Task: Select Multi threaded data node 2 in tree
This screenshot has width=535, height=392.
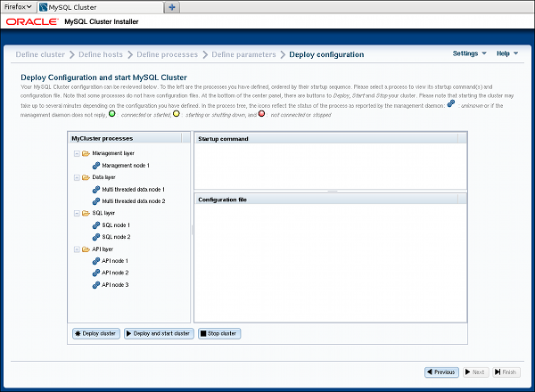Action: tap(133, 201)
